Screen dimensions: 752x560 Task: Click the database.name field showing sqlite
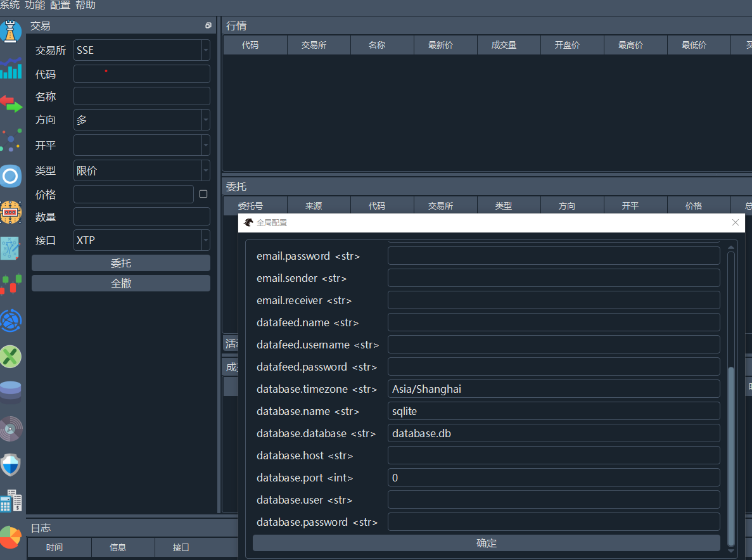[554, 411]
